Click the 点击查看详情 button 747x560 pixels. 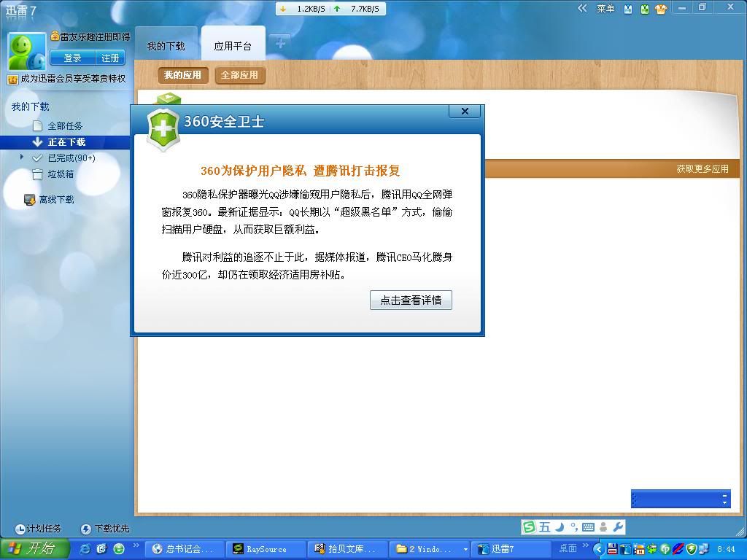[x=411, y=300]
